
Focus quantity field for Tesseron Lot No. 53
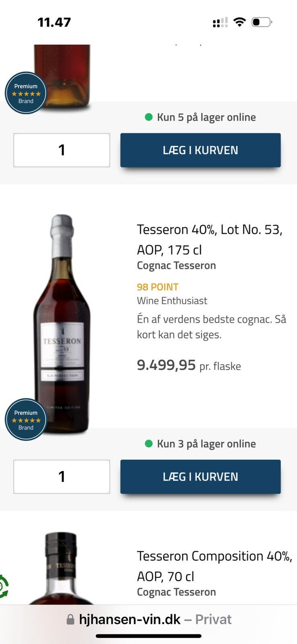(62, 477)
